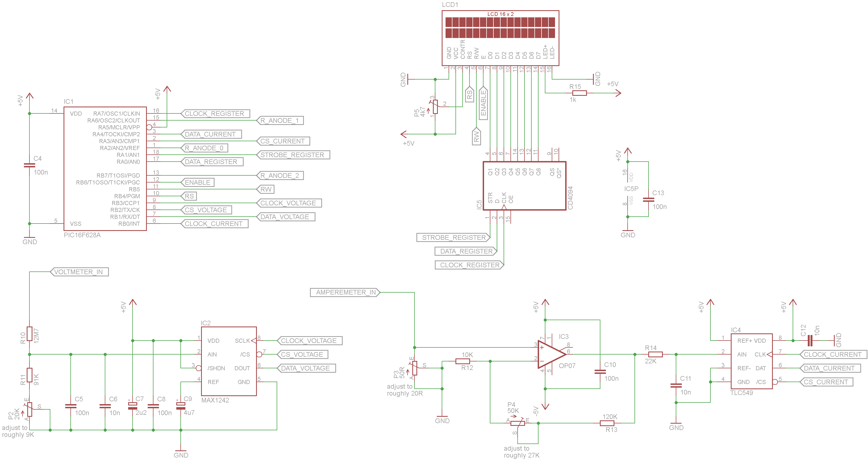Image resolution: width=868 pixels, height=460 pixels.
Task: Select the LCD 16 x 2 display block
Action: coord(500,38)
